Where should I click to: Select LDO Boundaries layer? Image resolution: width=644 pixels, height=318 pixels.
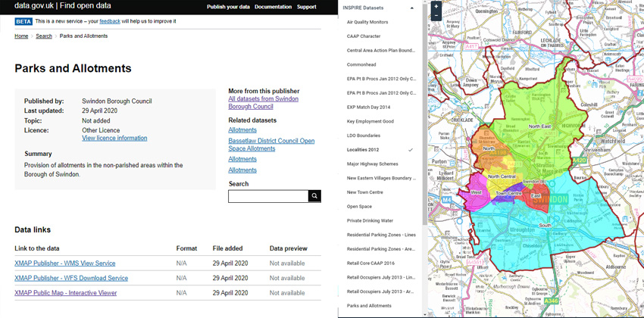364,136
